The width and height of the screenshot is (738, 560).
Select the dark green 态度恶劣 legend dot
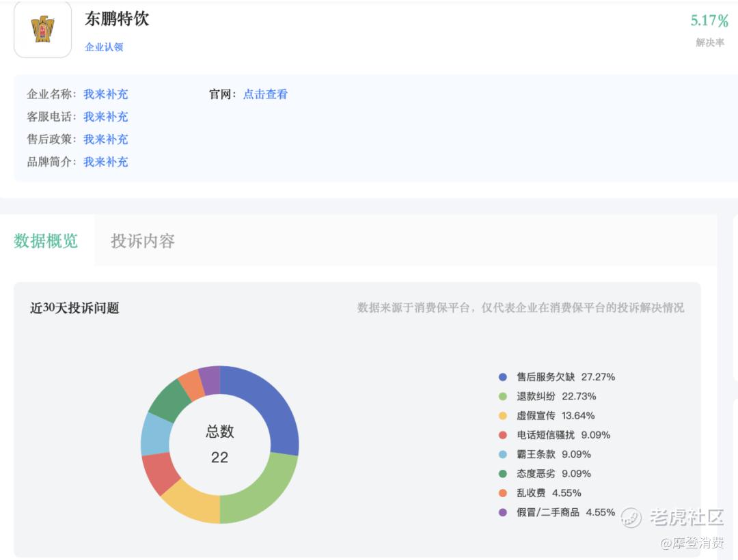(503, 473)
